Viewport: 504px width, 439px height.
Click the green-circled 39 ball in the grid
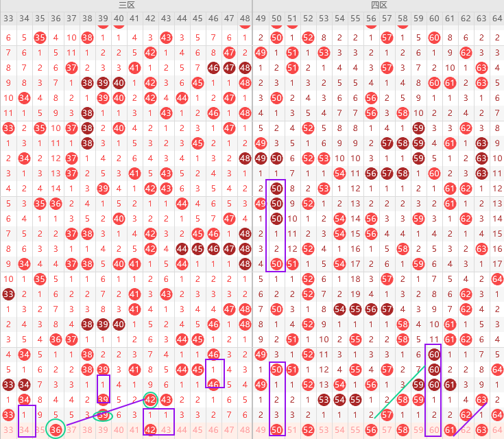click(104, 414)
